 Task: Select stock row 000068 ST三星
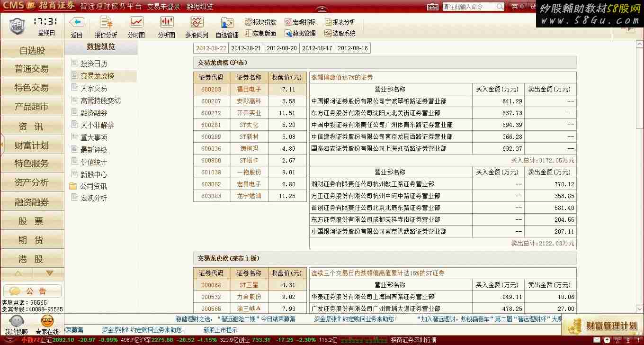250,285
